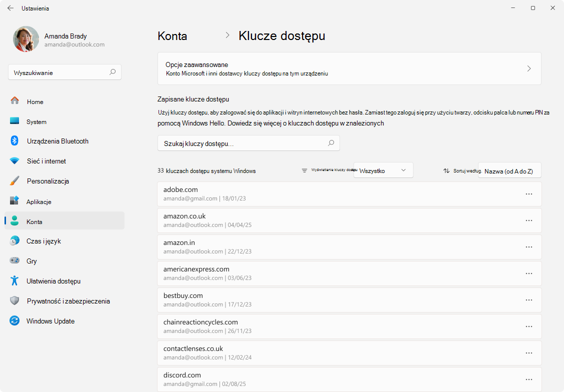
Task: Open Urządzenia Bluetooth settings
Action: [x=64, y=141]
